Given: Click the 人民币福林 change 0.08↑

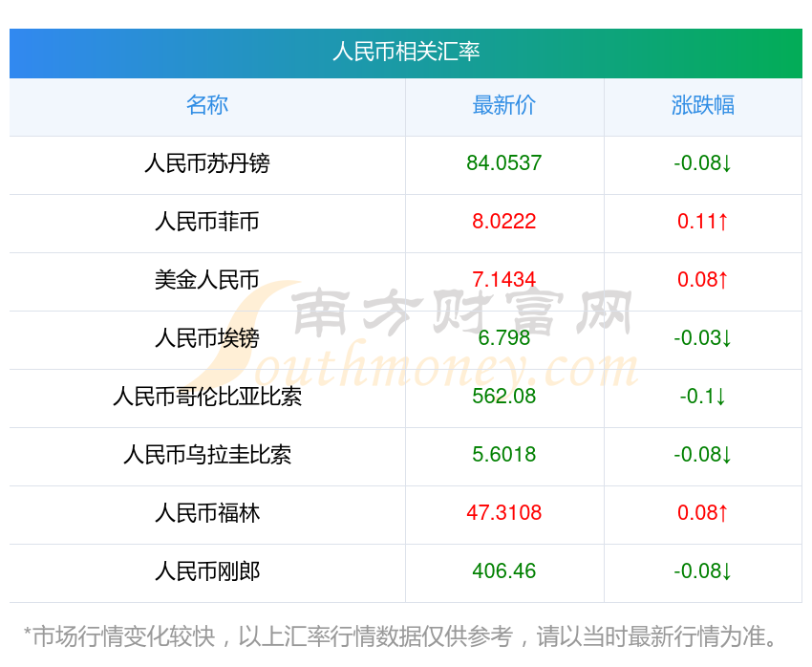Looking at the screenshot, I should 703,513.
